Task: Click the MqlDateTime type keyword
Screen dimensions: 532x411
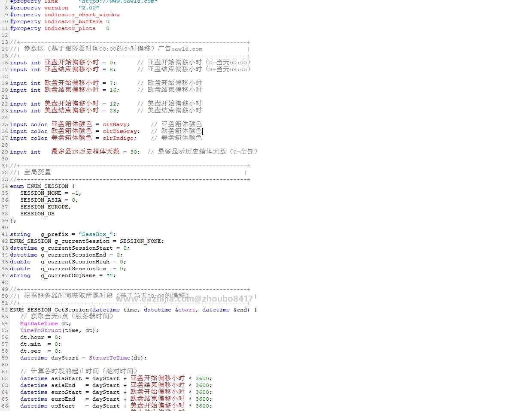Action: (x=39, y=323)
